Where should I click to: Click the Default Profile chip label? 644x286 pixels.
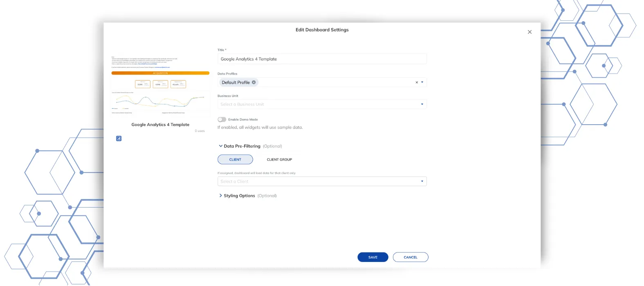click(x=236, y=82)
